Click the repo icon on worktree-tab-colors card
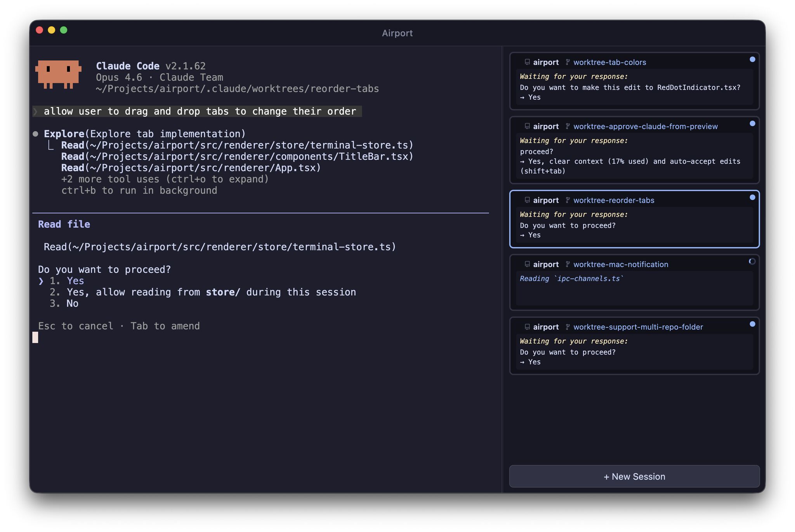795x532 pixels. [527, 62]
